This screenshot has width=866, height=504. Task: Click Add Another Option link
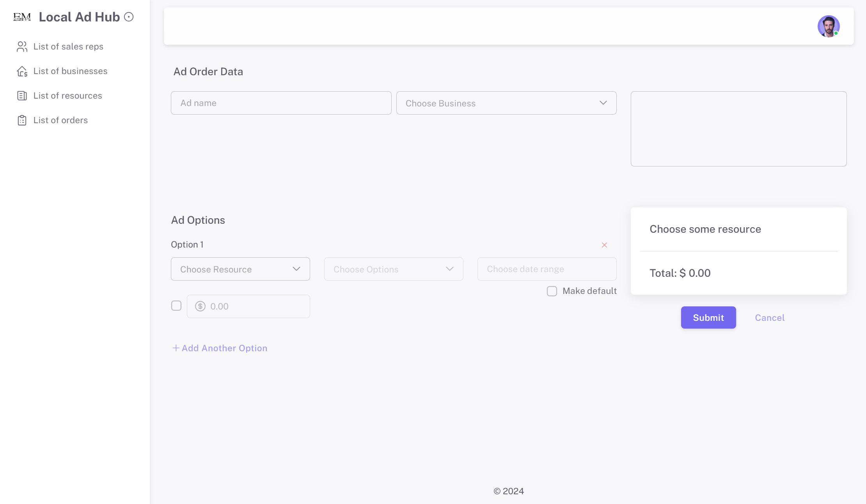(220, 348)
